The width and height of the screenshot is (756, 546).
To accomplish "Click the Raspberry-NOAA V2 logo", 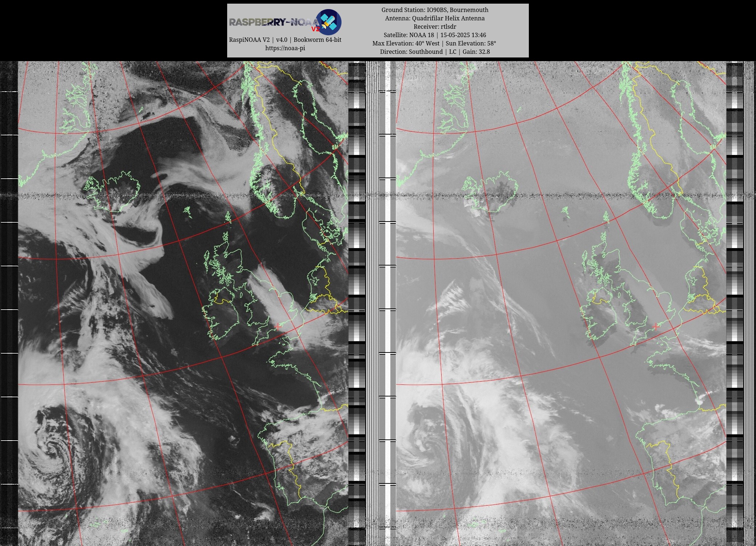I will pos(285,22).
